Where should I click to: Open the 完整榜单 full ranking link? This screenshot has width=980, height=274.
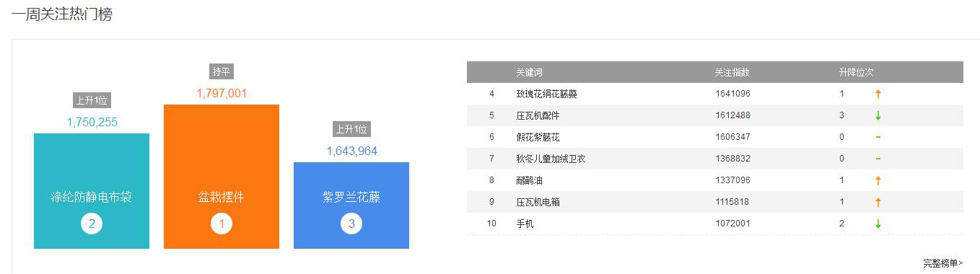pos(942,264)
